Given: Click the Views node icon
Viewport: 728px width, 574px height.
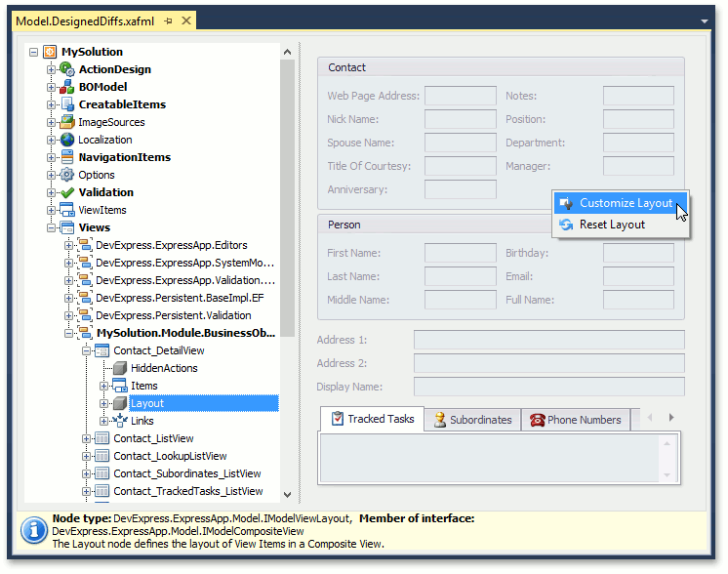Looking at the screenshot, I should pyautogui.click(x=67, y=227).
